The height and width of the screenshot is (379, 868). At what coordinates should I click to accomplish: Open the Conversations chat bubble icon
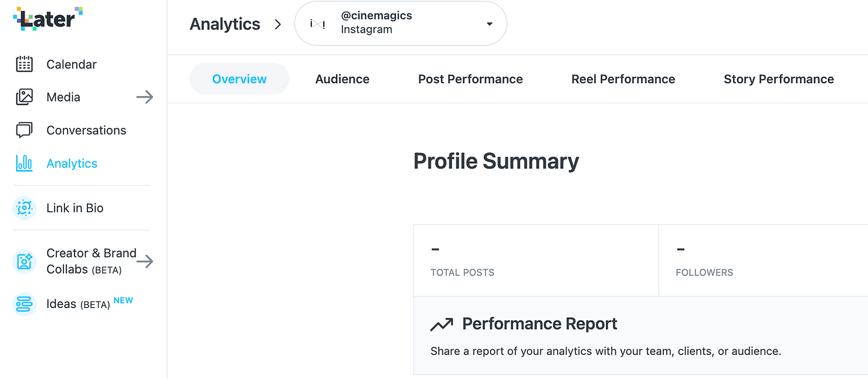pyautogui.click(x=24, y=130)
